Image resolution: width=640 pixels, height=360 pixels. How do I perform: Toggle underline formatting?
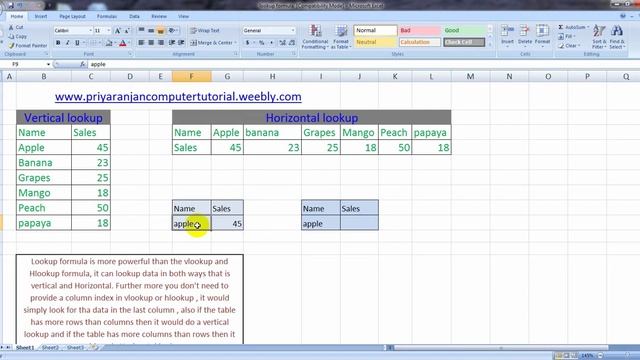[77, 43]
